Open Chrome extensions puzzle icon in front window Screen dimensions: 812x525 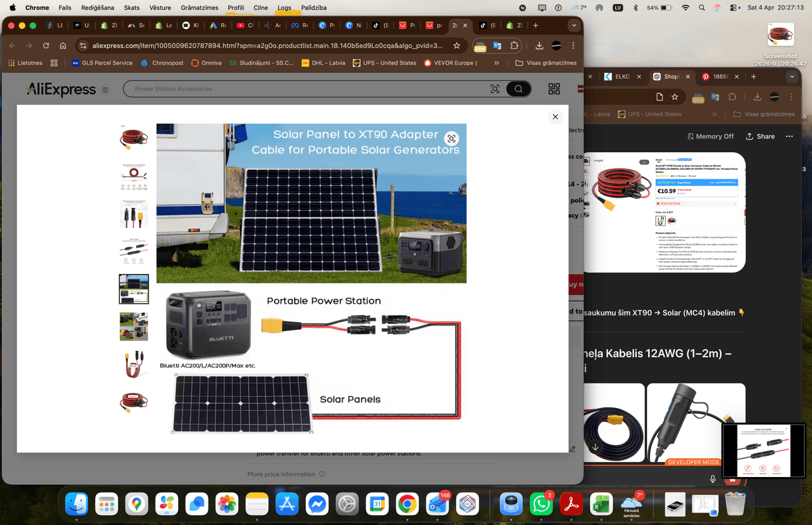click(514, 45)
